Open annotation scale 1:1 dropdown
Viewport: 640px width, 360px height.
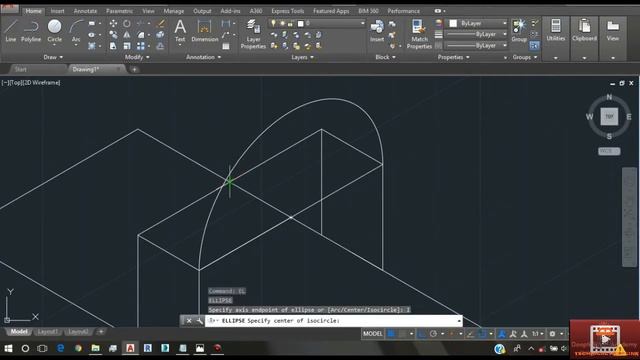[537, 334]
